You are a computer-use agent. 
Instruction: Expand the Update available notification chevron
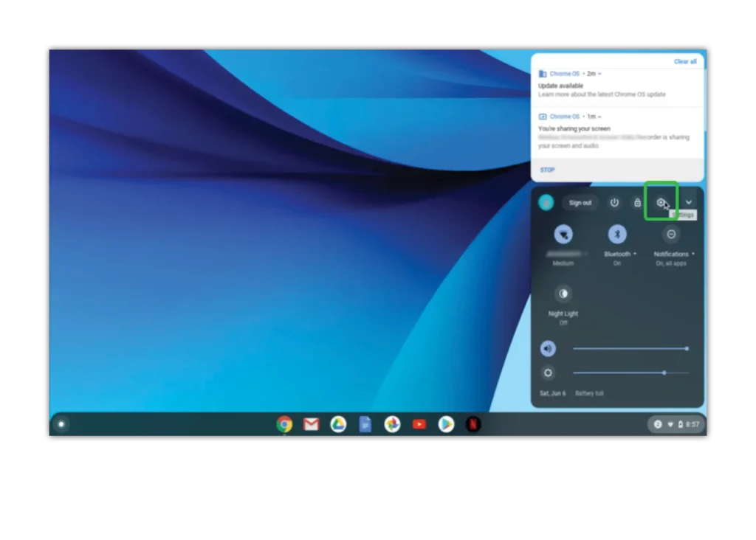(599, 74)
